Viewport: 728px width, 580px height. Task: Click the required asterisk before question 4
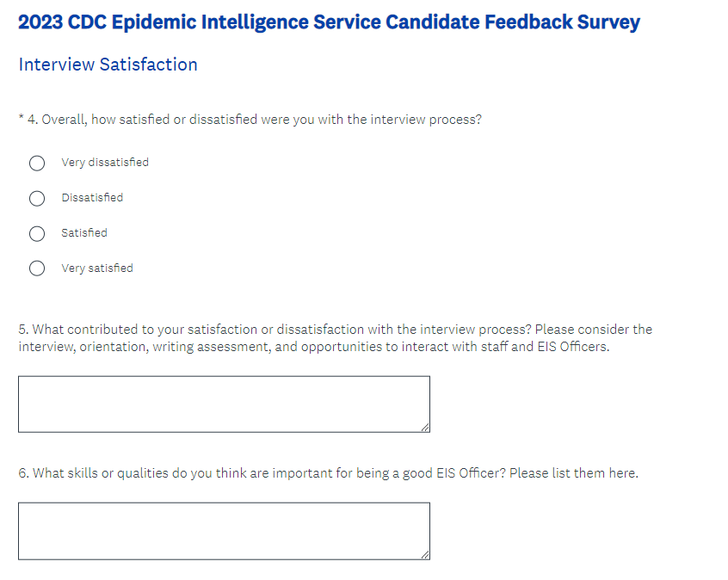(21, 119)
